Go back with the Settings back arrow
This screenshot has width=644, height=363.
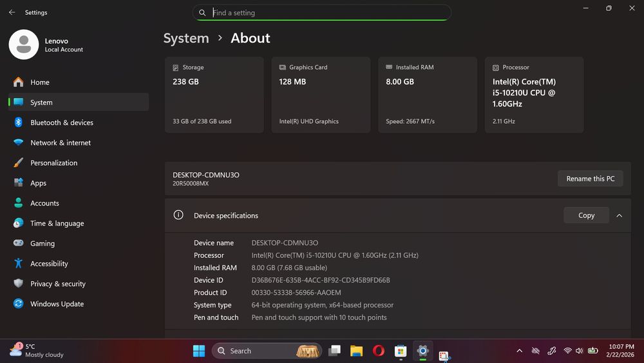[x=12, y=12]
